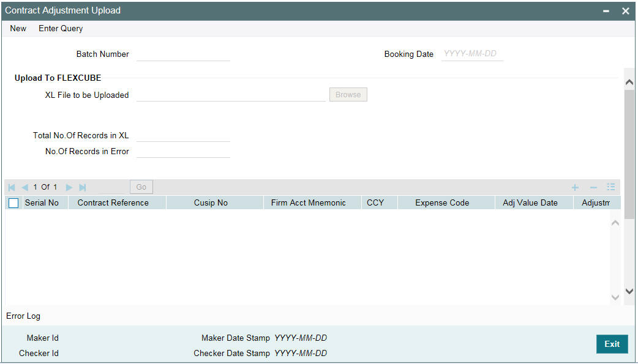This screenshot has height=364, width=638.
Task: Click the Maker Id label
Action: (x=43, y=338)
